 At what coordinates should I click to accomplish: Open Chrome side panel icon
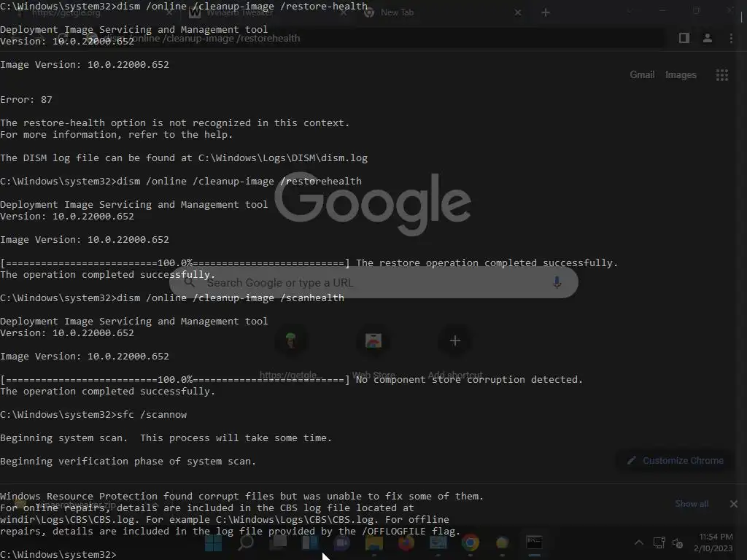684,38
